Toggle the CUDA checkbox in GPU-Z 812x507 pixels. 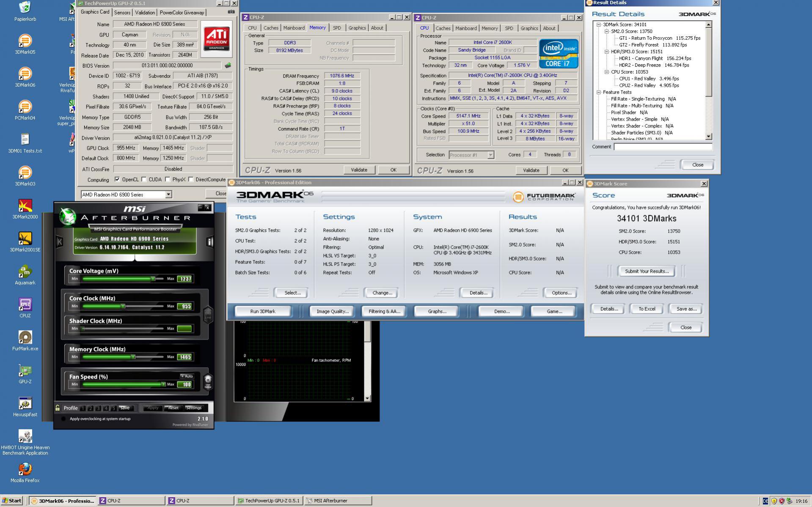coord(144,179)
